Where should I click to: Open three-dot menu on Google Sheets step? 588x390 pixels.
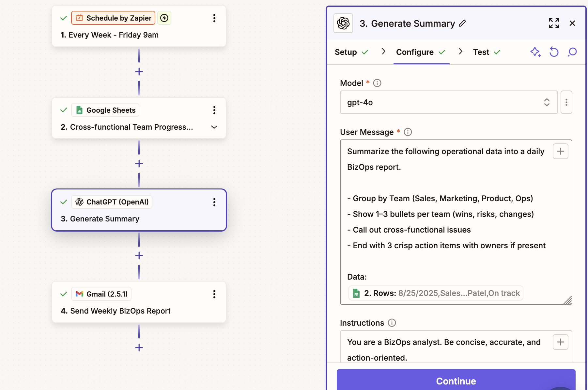(x=214, y=110)
